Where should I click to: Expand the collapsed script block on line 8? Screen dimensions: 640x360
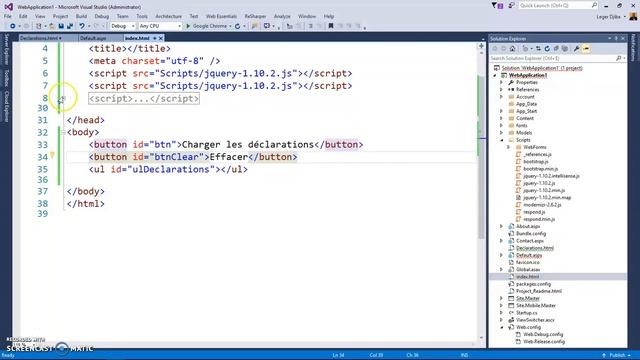pyautogui.click(x=63, y=98)
